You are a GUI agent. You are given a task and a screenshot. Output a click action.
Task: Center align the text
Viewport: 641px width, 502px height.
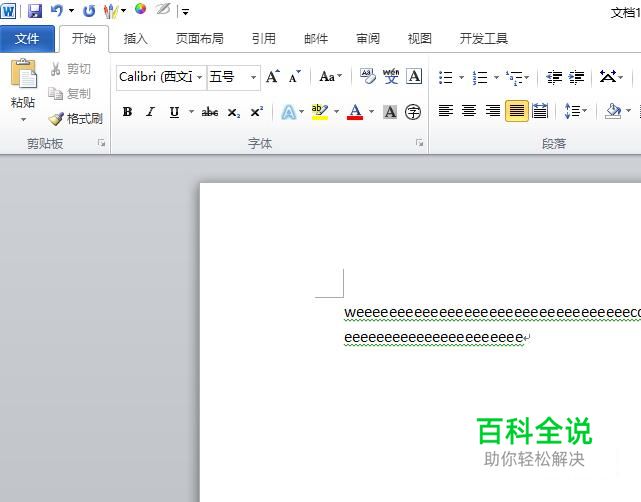469,111
